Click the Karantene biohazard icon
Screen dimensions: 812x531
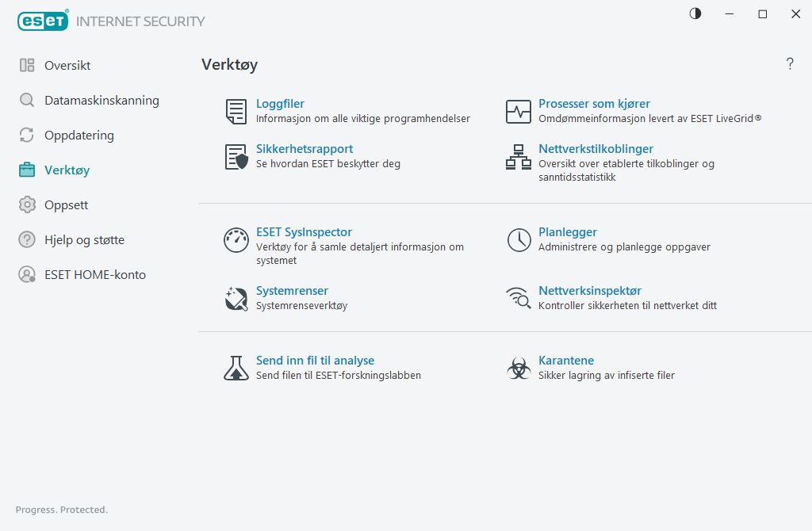(519, 368)
